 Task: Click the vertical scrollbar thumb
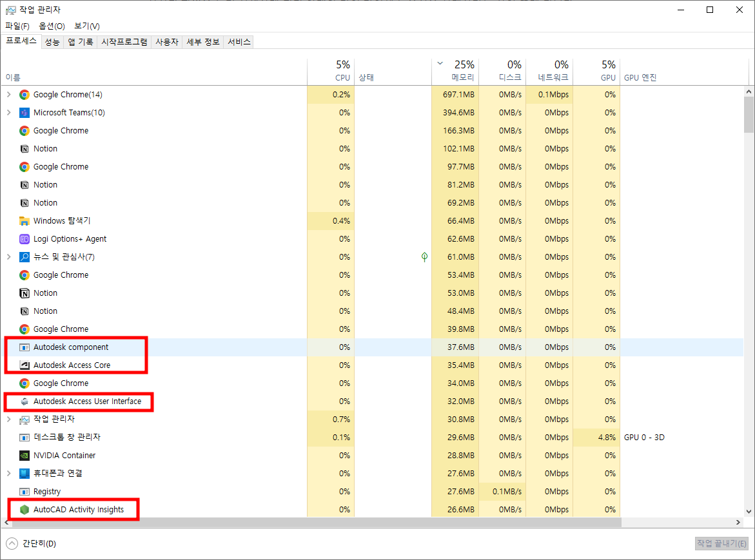point(749,115)
